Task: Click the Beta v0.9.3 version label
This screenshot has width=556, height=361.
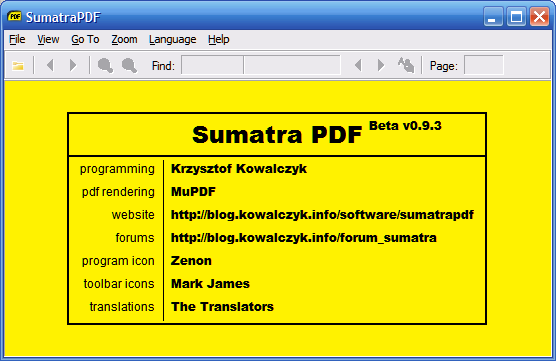Action: 405,126
